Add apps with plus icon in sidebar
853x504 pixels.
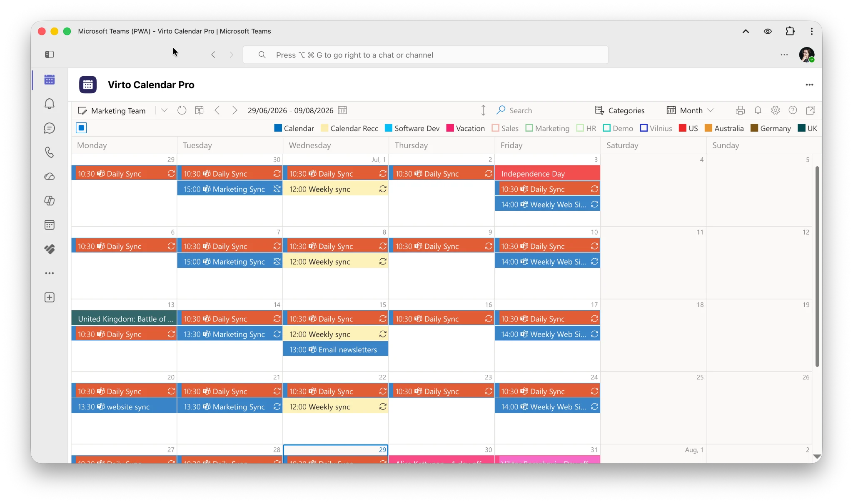coord(50,297)
